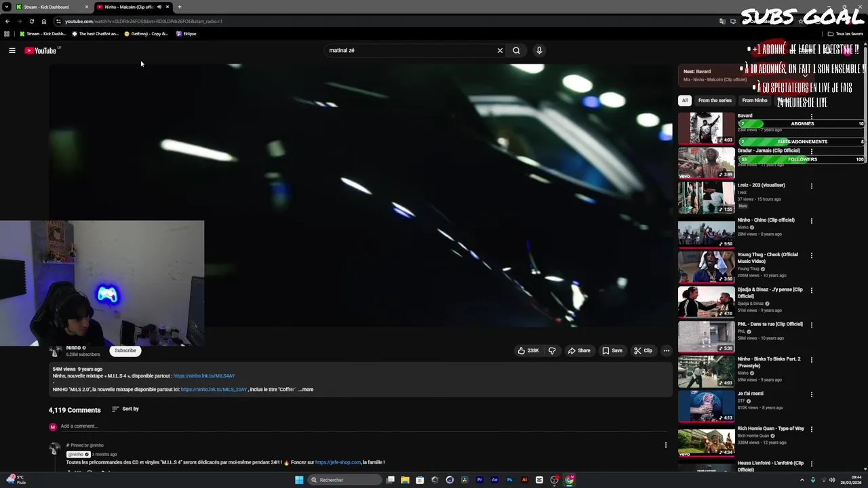
Task: Play Ninho - Chino (Clip officiel)
Action: point(706,232)
